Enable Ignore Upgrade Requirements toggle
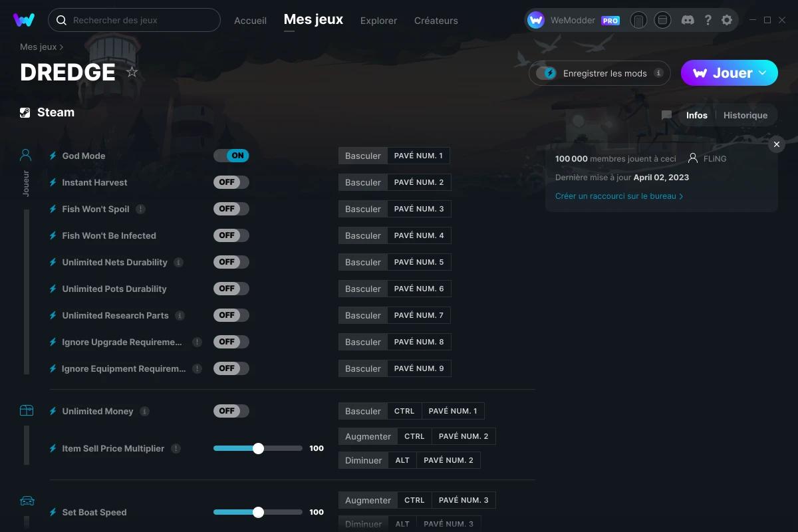The image size is (798, 532). coord(231,342)
